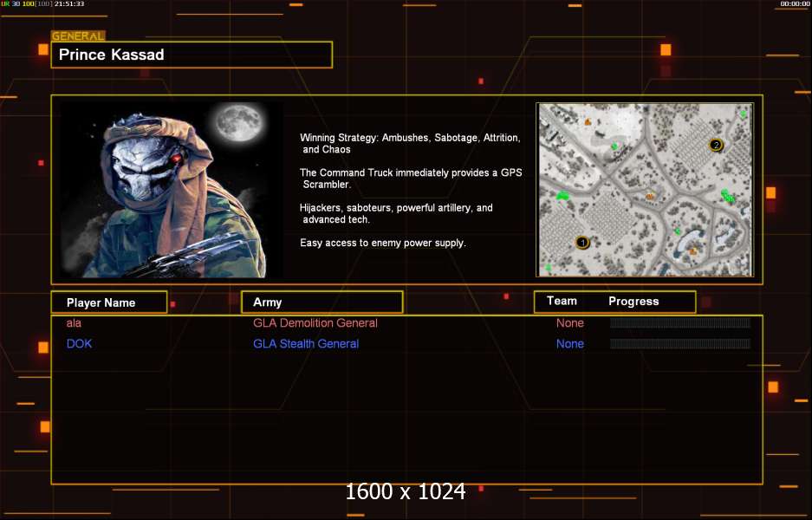This screenshot has height=520, width=812.
Task: Click the Progress column label
Action: pos(633,302)
